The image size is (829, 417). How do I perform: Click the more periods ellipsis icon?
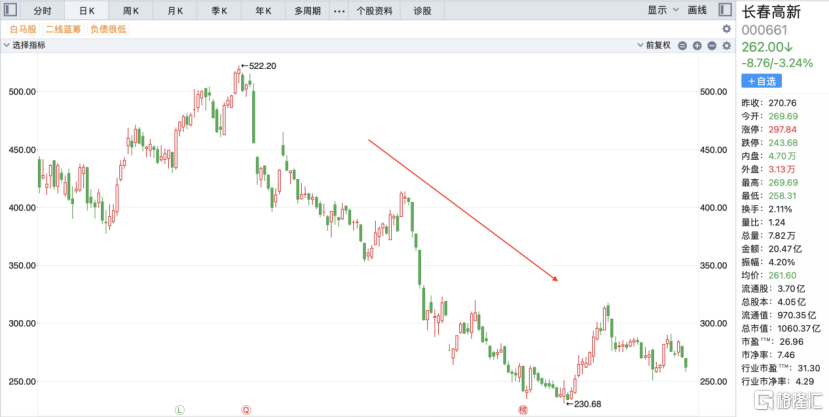pos(338,10)
